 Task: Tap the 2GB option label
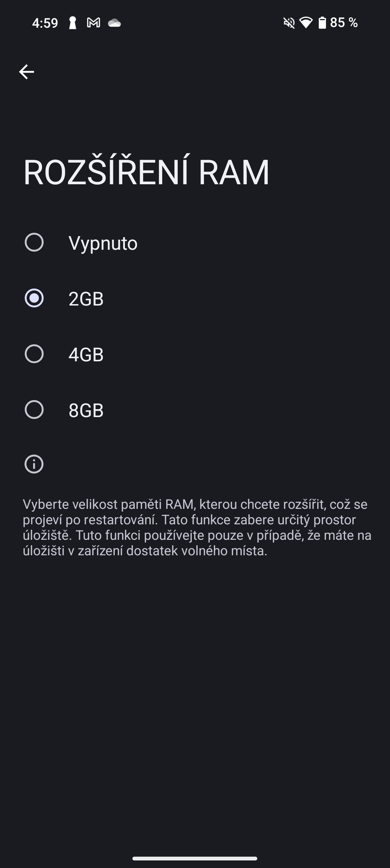point(86,299)
